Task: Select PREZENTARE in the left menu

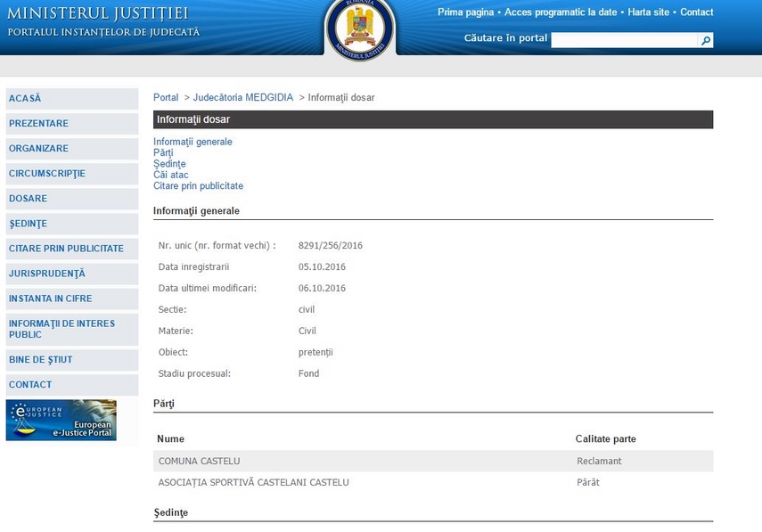Action: coord(38,124)
